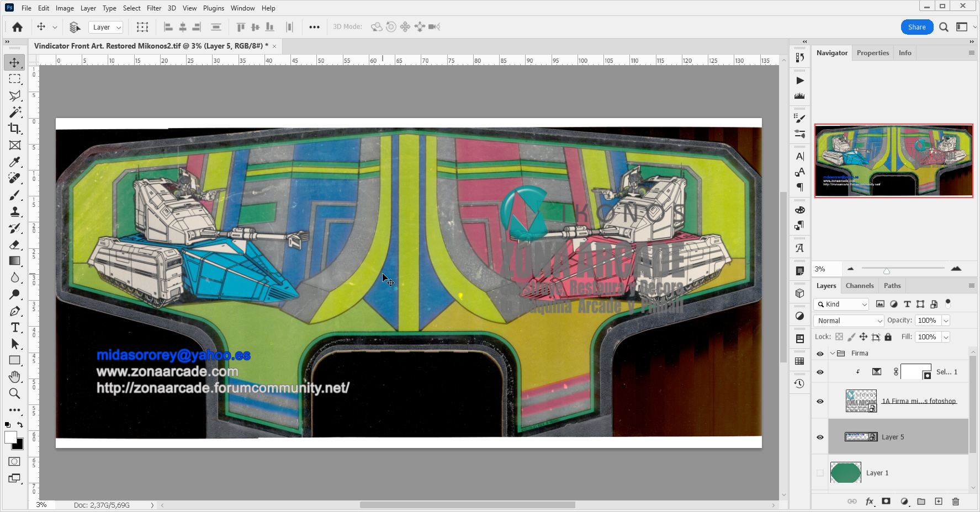Image resolution: width=980 pixels, height=512 pixels.
Task: Select the Magic Wand tool
Action: point(14,112)
